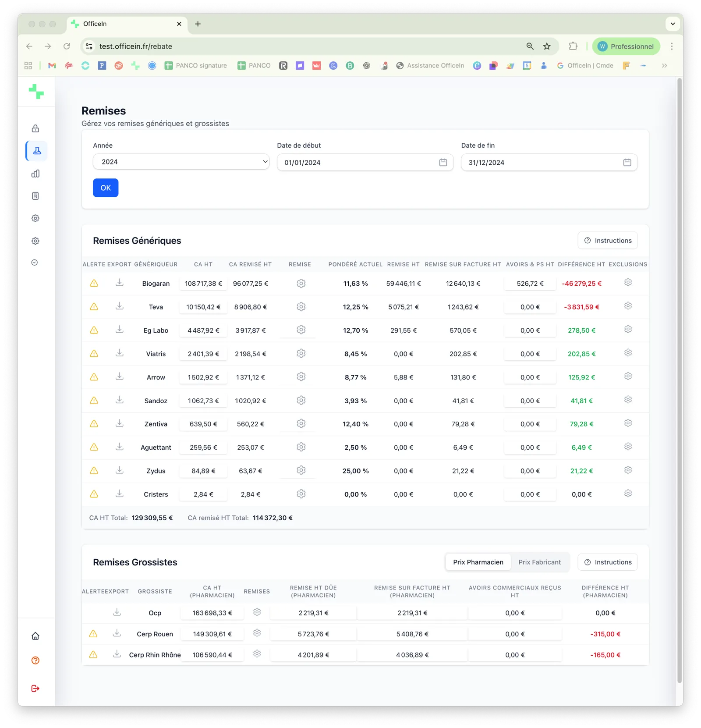Open the apps grid bookmark icon
This screenshot has width=701, height=728.
coord(28,65)
